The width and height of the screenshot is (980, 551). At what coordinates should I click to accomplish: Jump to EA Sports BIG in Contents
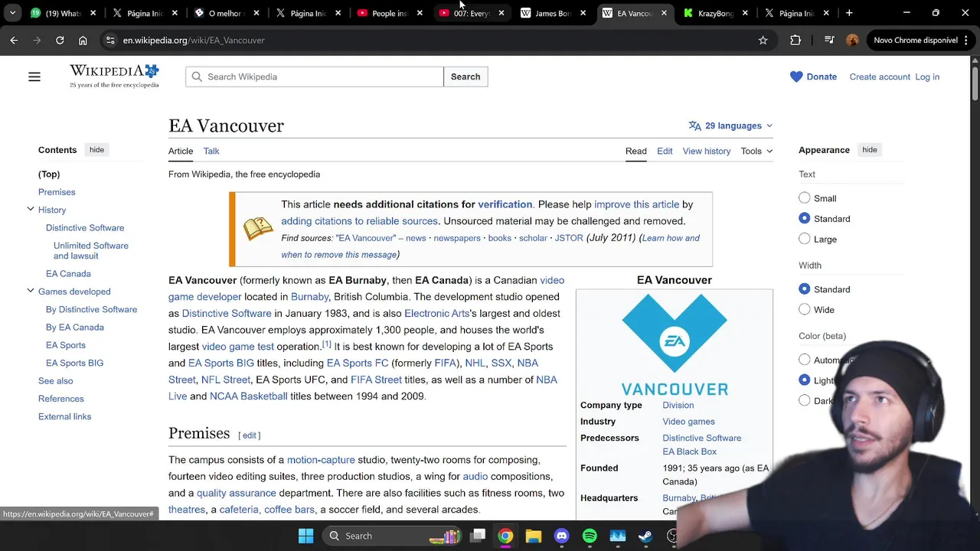pyautogui.click(x=74, y=363)
